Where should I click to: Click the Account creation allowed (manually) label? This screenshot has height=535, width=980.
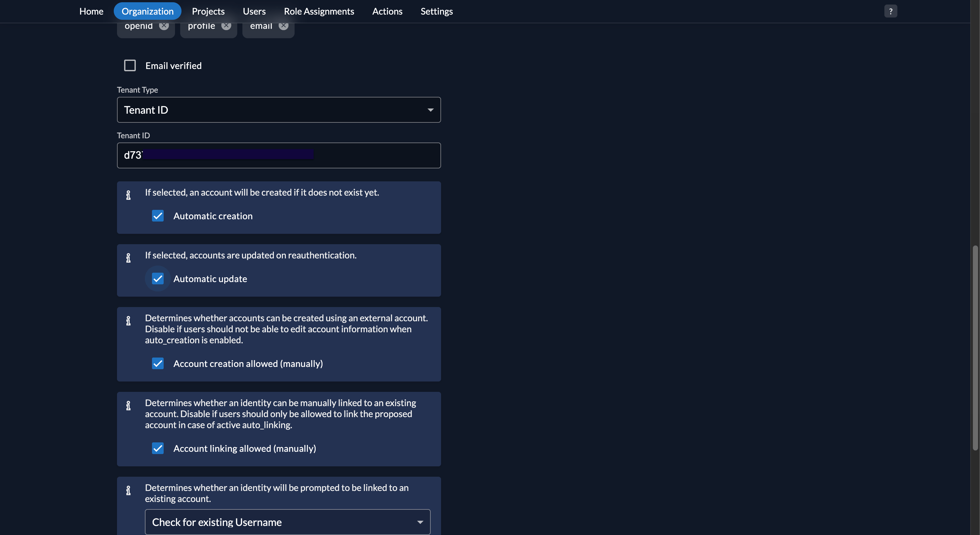pos(248,363)
